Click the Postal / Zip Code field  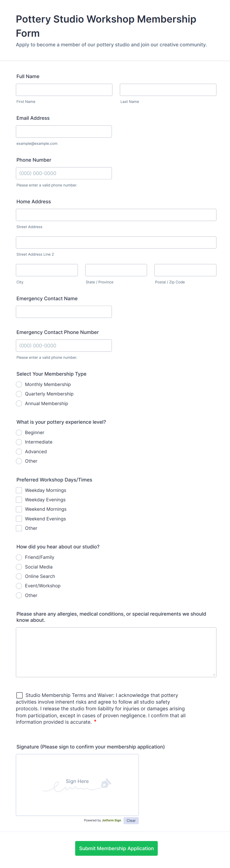tap(185, 270)
